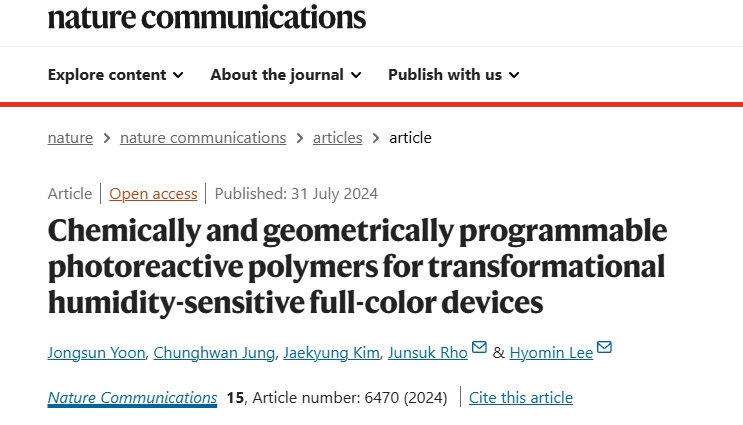Click chevron arrow beside Explore content
The image size is (743, 425).
(178, 75)
